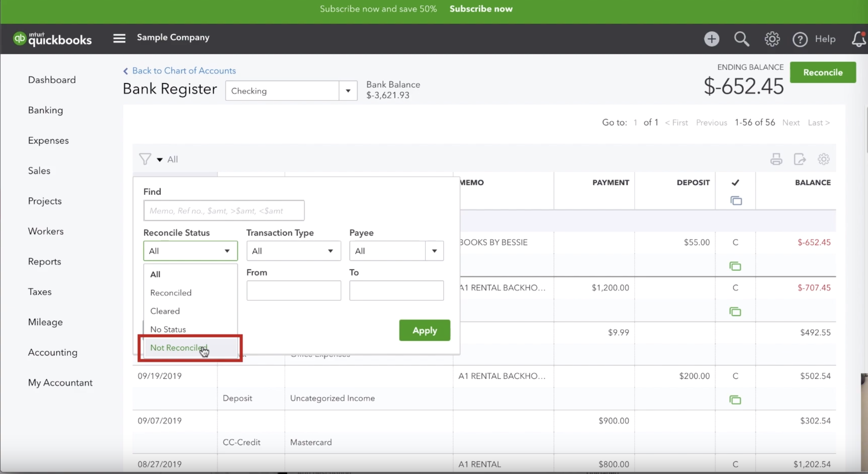Click the green Apply button
Screen dimensions: 868x474
click(425, 330)
